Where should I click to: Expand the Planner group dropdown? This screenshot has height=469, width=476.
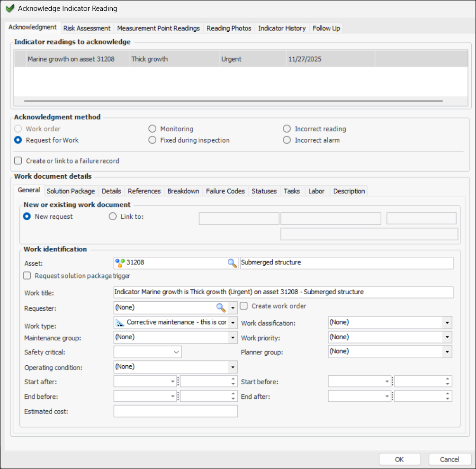click(447, 352)
